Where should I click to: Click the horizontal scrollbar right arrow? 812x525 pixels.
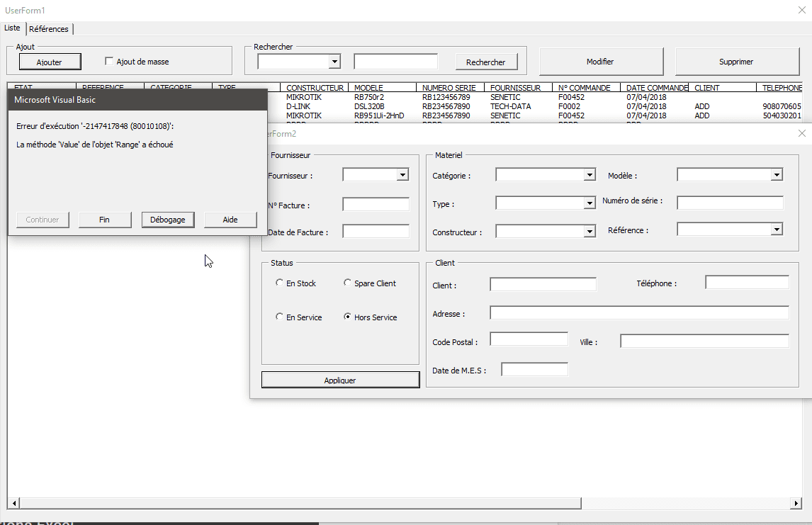795,504
